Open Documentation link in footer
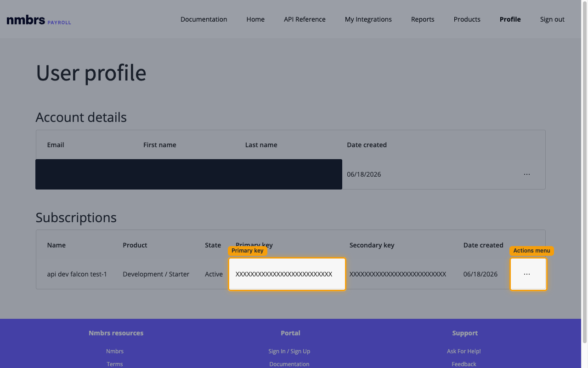The image size is (588, 368). 289,364
